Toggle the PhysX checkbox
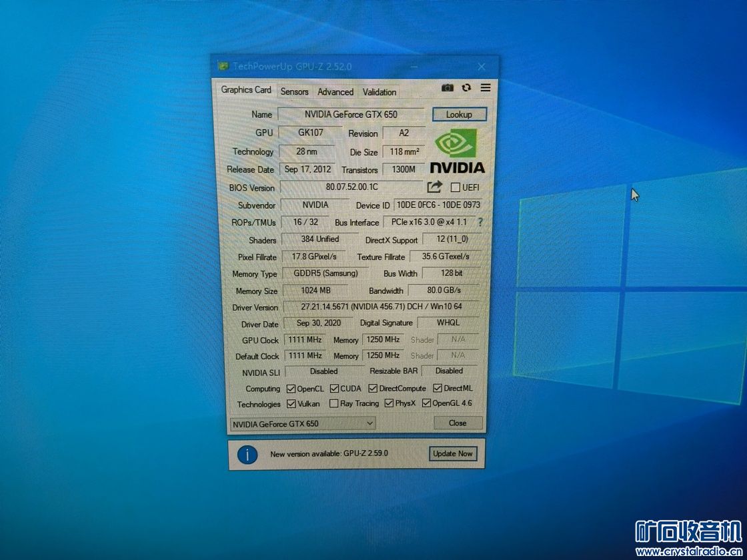Viewport: 747px width, 560px height. point(389,404)
